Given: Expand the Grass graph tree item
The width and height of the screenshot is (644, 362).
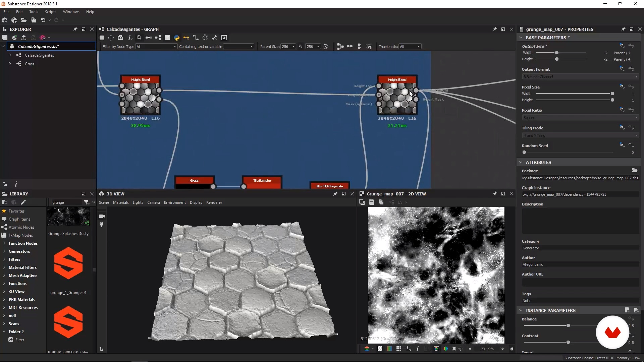Looking at the screenshot, I should [10, 64].
